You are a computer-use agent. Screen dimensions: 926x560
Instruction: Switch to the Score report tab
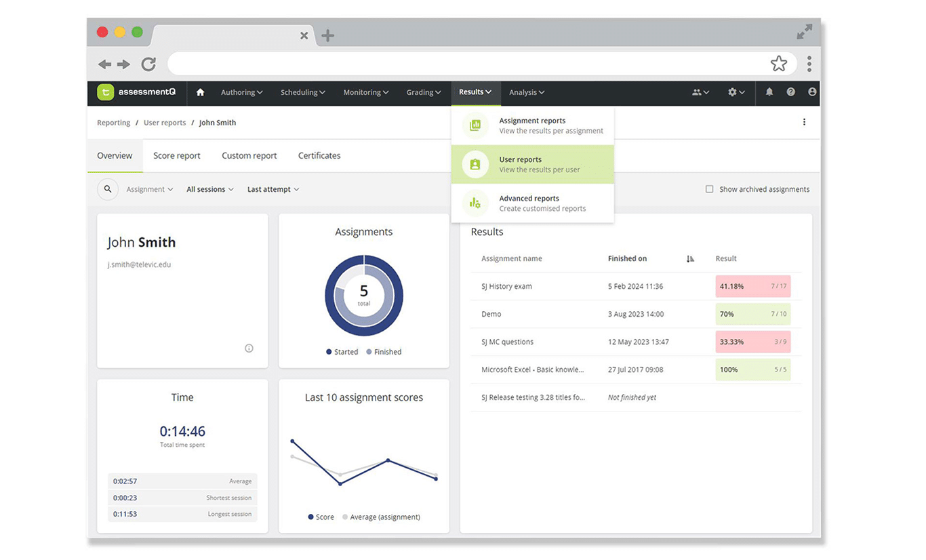[177, 156]
